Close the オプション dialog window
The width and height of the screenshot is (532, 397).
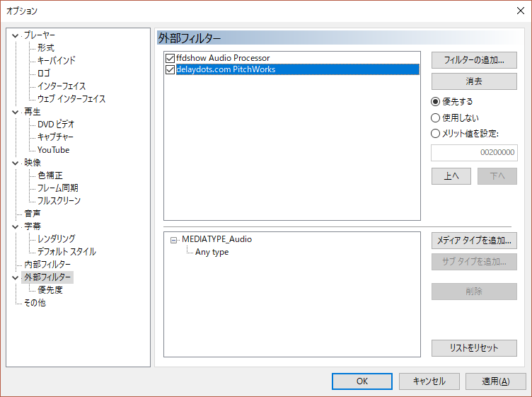521,11
